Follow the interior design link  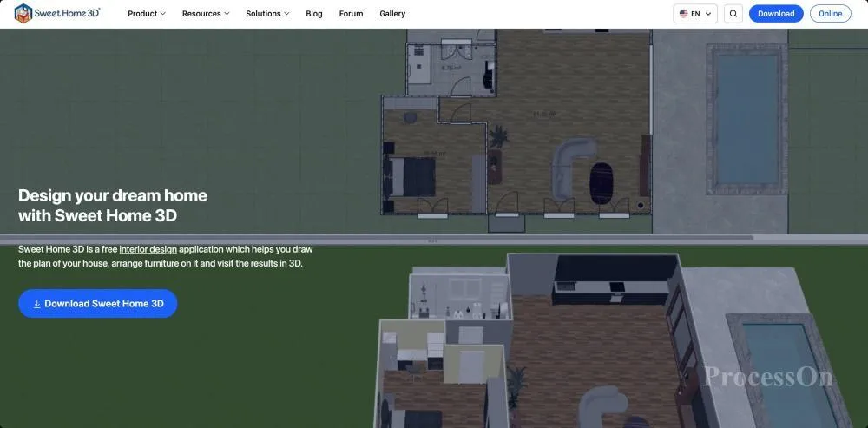[148, 250]
